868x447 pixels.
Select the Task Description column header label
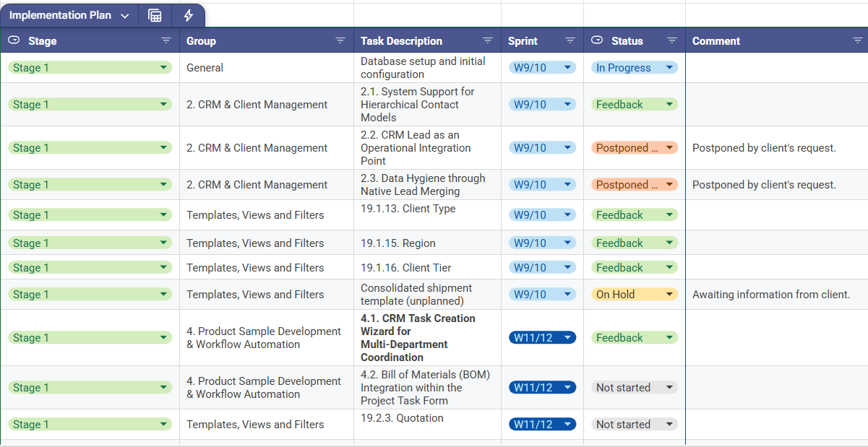click(401, 41)
